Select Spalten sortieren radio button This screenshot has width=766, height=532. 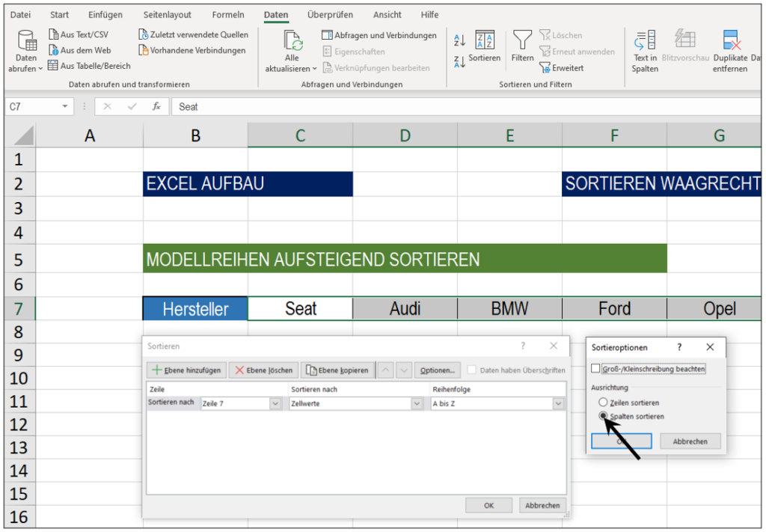[603, 416]
